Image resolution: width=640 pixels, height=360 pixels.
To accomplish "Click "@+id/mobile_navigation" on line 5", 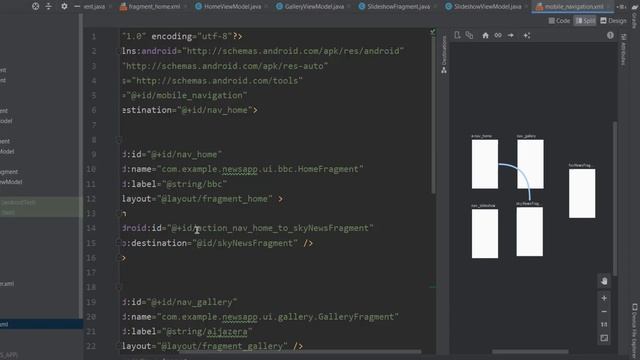I will pyautogui.click(x=187, y=96).
